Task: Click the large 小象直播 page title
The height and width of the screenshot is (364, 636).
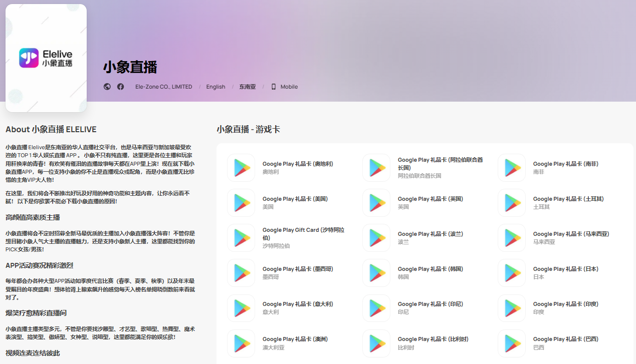Action: (x=130, y=67)
